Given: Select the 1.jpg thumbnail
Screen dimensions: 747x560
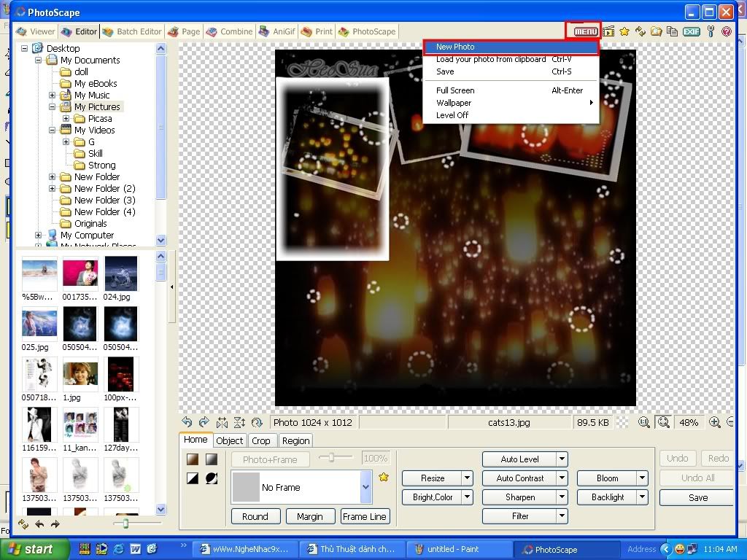Looking at the screenshot, I should coord(79,376).
